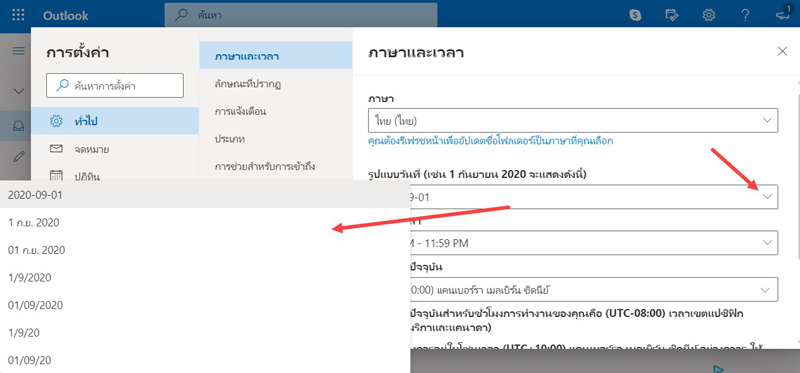Expand the language dropdown ไทย (ไทย)
The image size is (800, 373).
(x=573, y=120)
